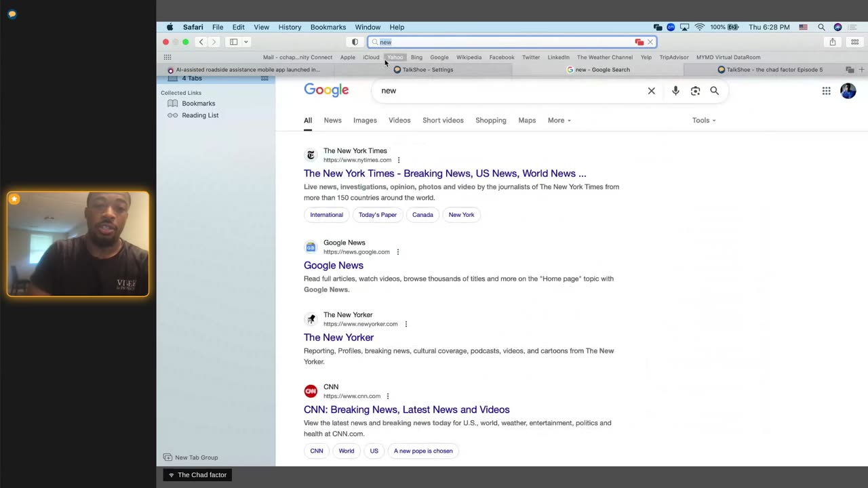
Task: Switch to the TalkShoe - Settings tab
Action: [423, 70]
